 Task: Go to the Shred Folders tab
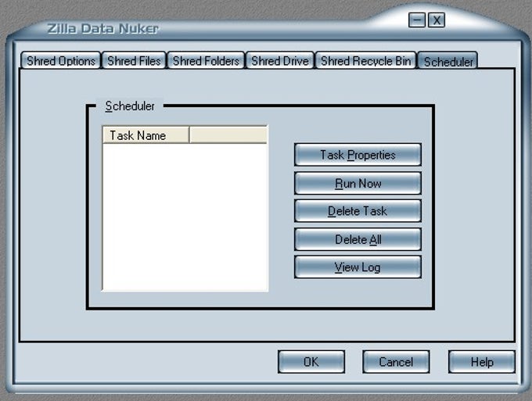[206, 61]
